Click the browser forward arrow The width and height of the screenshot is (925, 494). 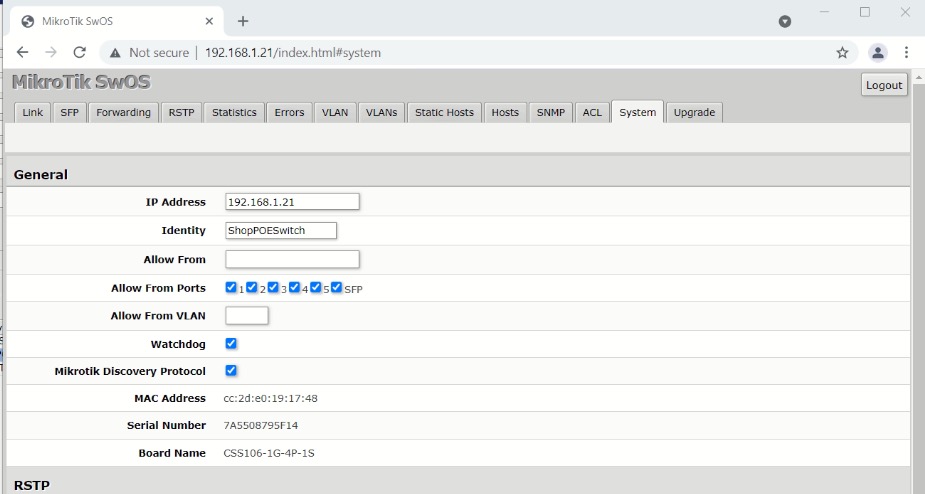tap(51, 53)
